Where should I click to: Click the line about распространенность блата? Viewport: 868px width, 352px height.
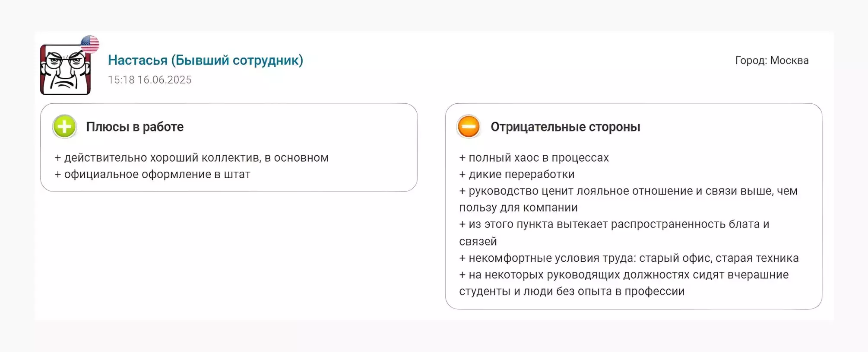click(x=614, y=233)
